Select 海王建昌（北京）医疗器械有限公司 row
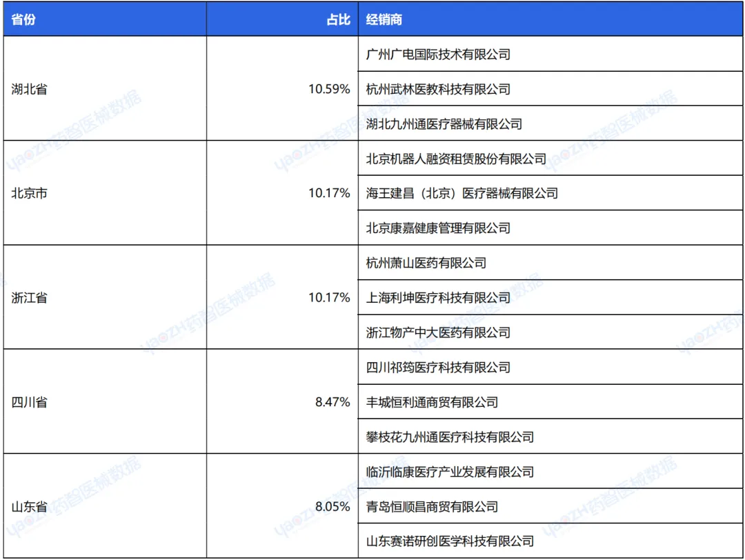The image size is (745, 560). pos(550,193)
